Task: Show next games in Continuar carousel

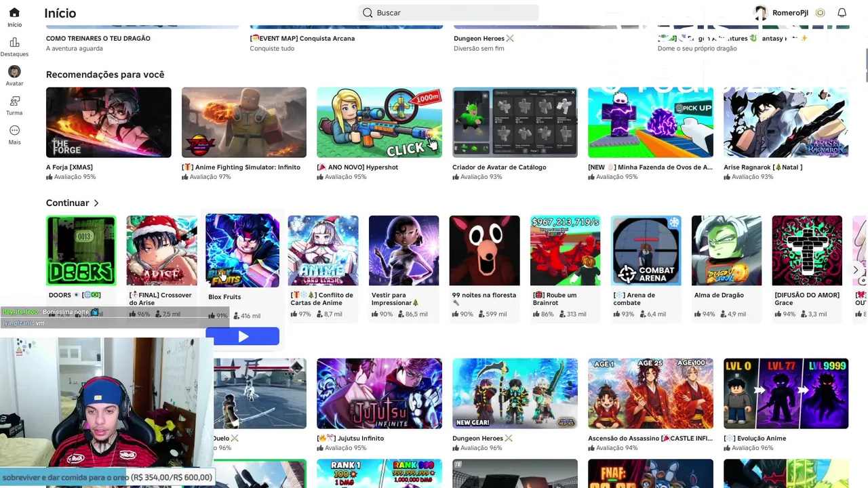Action: click(855, 270)
